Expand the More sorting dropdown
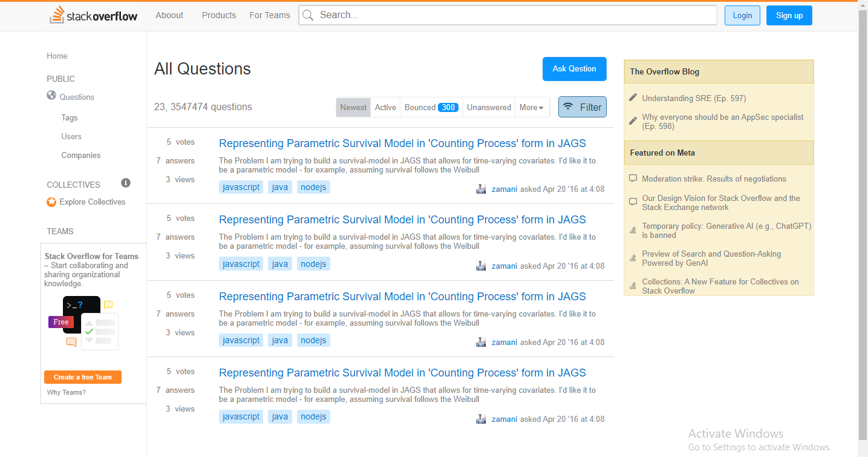 (531, 107)
